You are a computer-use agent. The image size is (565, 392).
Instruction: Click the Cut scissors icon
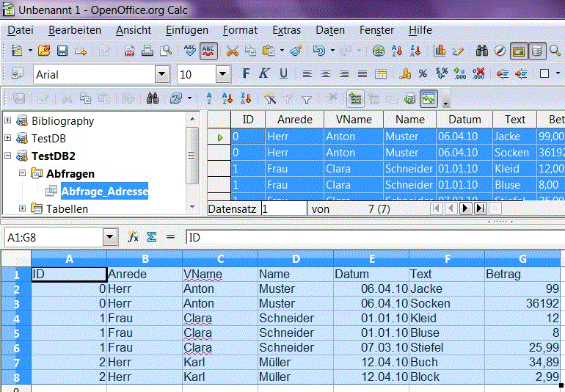click(232, 51)
